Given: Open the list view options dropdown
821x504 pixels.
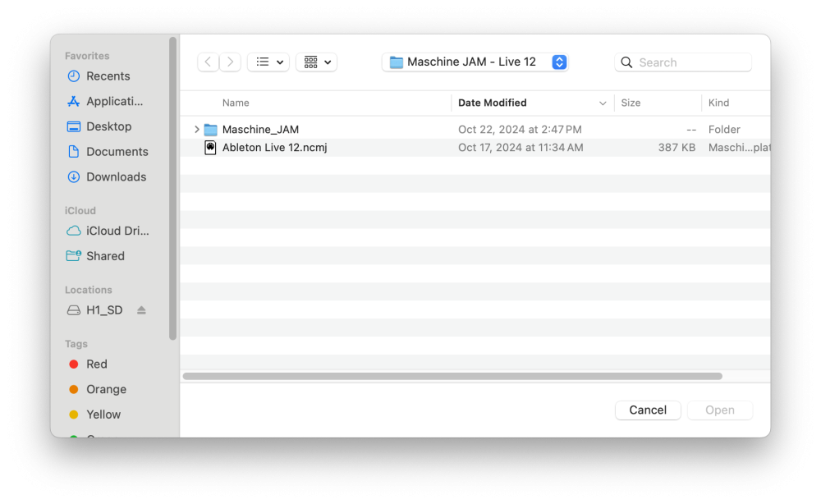Looking at the screenshot, I should click(268, 62).
